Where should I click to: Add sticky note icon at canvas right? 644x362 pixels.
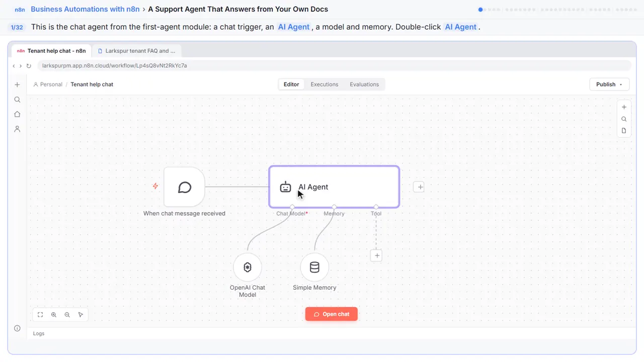point(624,131)
